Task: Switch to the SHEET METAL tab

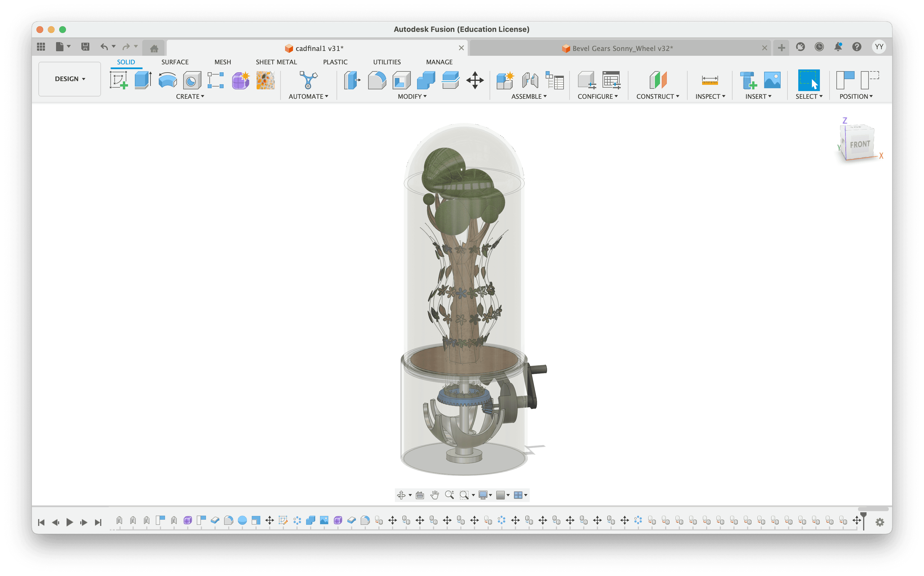Action: (x=276, y=62)
